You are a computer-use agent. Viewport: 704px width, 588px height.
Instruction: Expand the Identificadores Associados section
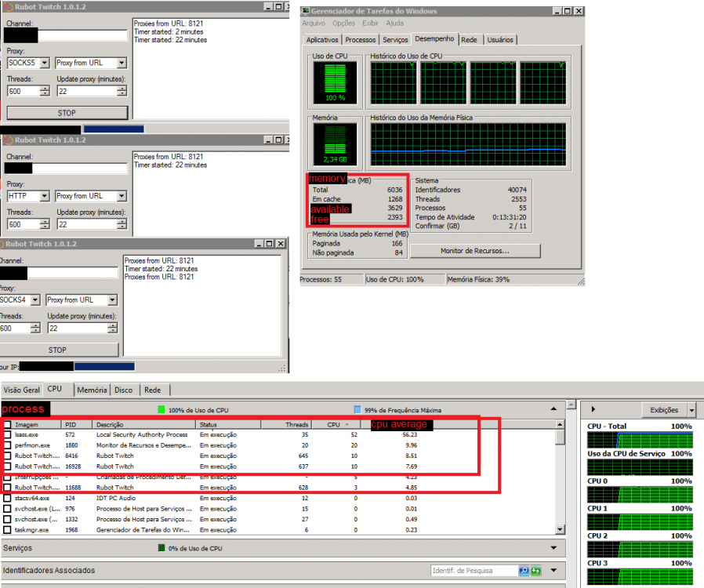click(x=554, y=571)
